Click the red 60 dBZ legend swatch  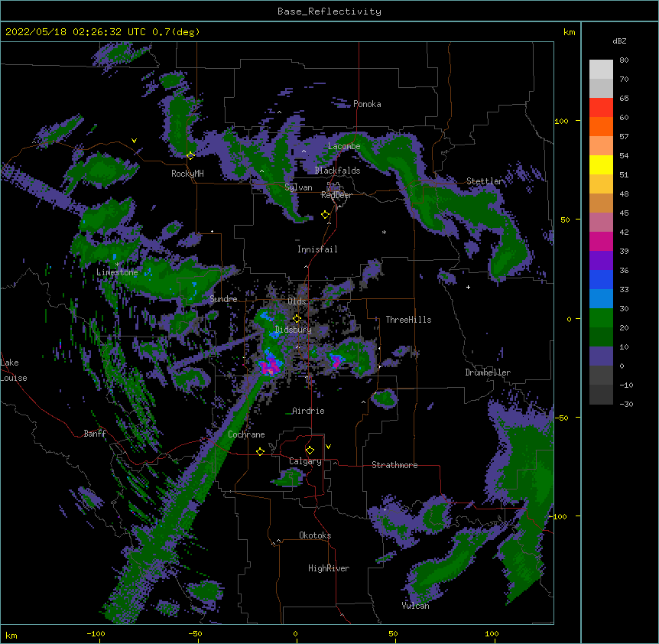click(x=601, y=108)
